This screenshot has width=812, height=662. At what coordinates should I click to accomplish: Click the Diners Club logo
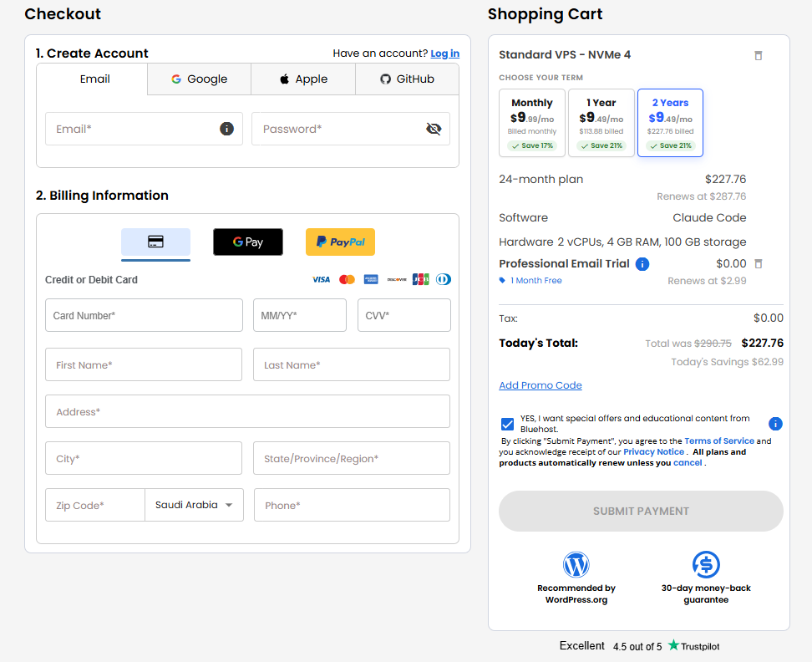point(444,280)
